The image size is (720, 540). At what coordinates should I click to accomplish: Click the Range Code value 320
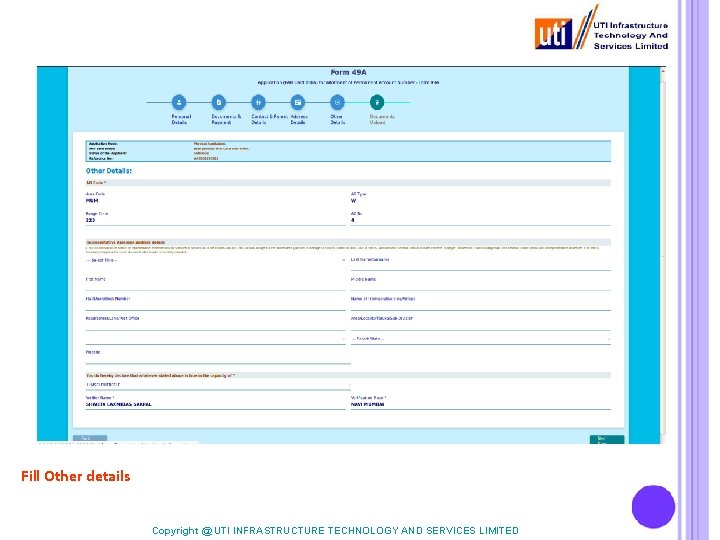pyautogui.click(x=90, y=220)
